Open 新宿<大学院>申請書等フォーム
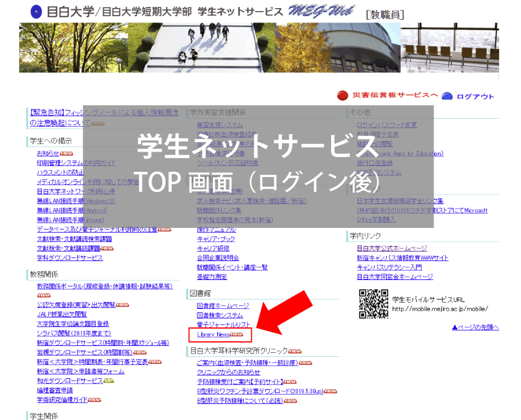Image resolution: width=521 pixels, height=420 pixels. (x=80, y=371)
